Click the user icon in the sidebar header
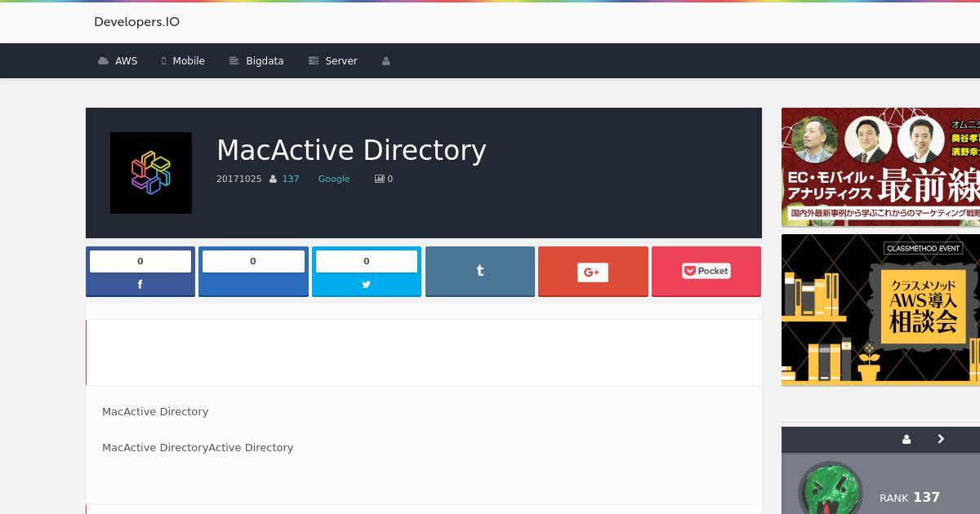This screenshot has width=980, height=514. pos(906,439)
